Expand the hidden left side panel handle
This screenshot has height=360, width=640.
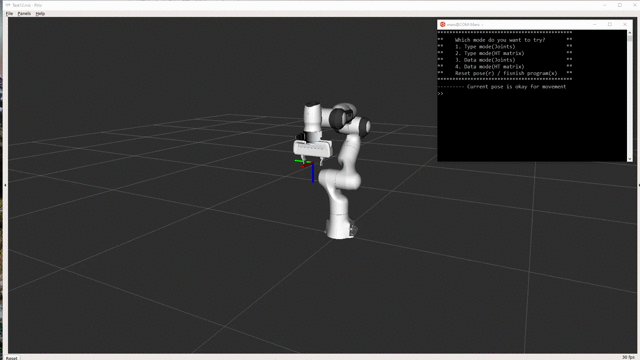pyautogui.click(x=5, y=185)
